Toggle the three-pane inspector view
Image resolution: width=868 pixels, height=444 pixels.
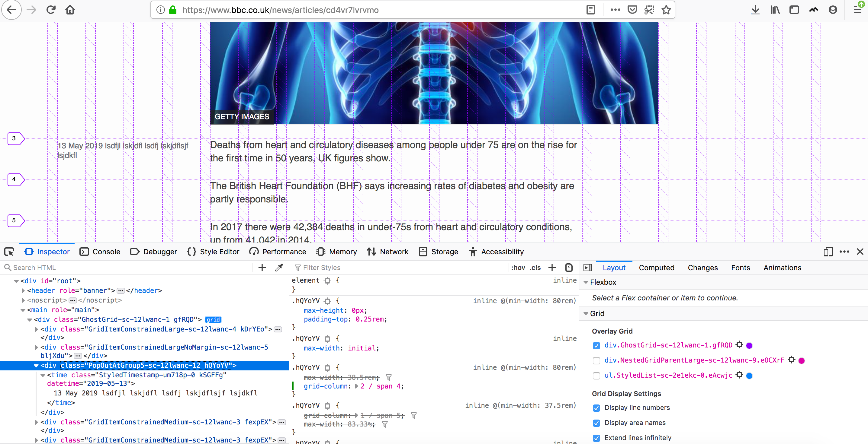[x=588, y=267]
